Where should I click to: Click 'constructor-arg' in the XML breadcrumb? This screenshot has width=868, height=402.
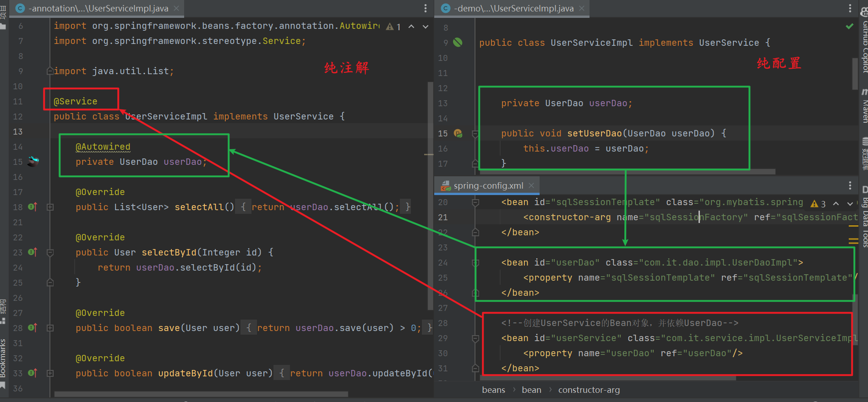coord(589,390)
